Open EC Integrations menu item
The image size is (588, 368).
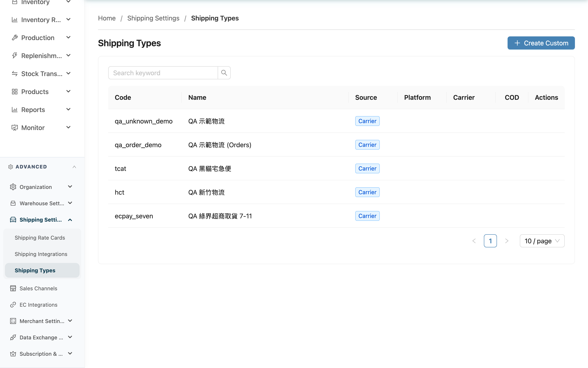pos(42,305)
